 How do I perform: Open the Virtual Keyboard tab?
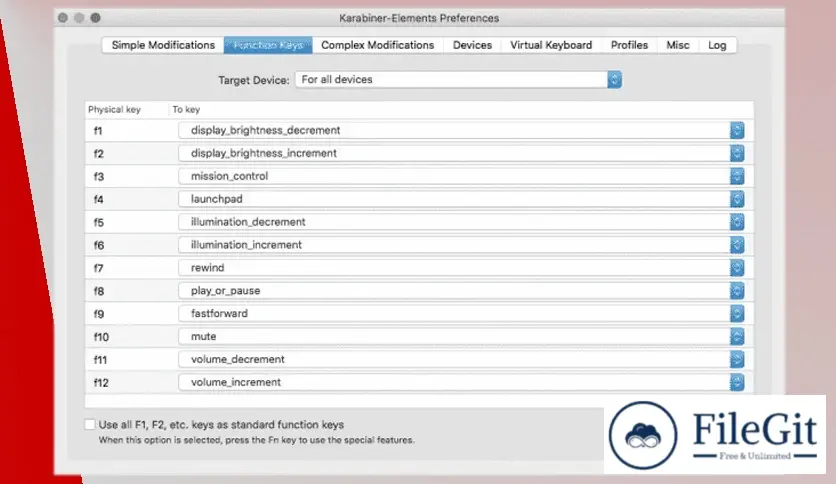(x=551, y=45)
